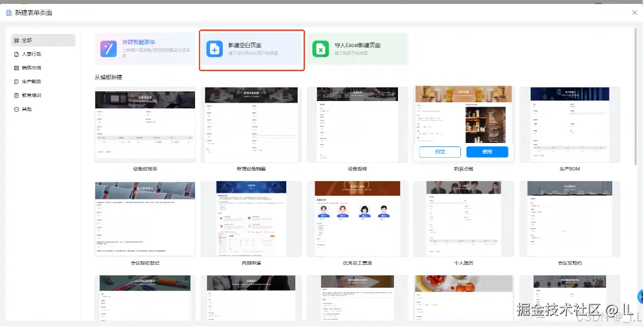This screenshot has width=644, height=328.
Task: Click 使用 on the 奶茶点餐 template
Action: 487,152
